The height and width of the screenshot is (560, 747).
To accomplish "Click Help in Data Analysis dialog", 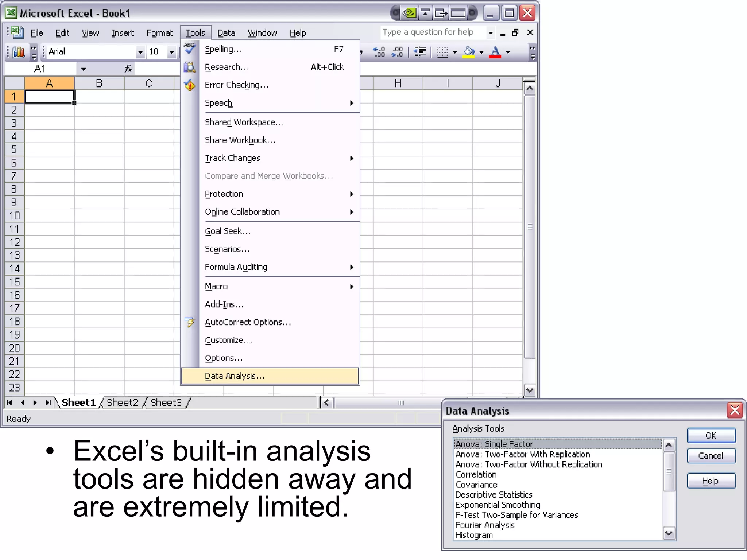I will (711, 481).
